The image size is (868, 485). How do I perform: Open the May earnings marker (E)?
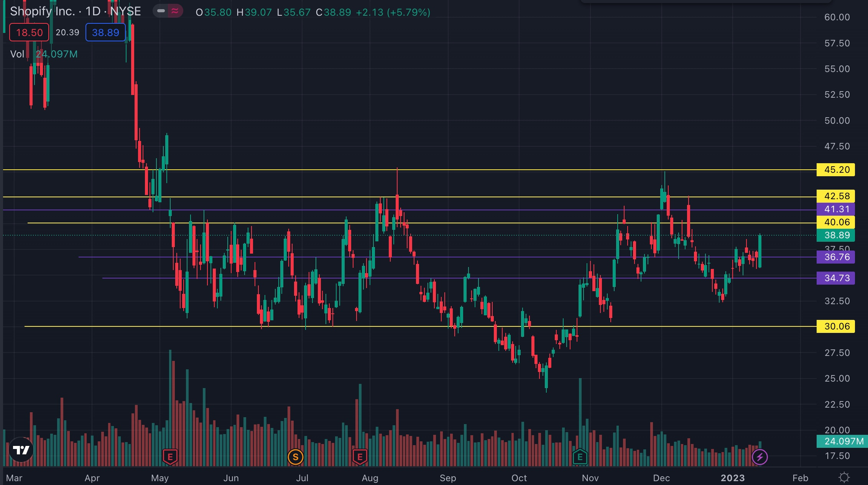(170, 457)
